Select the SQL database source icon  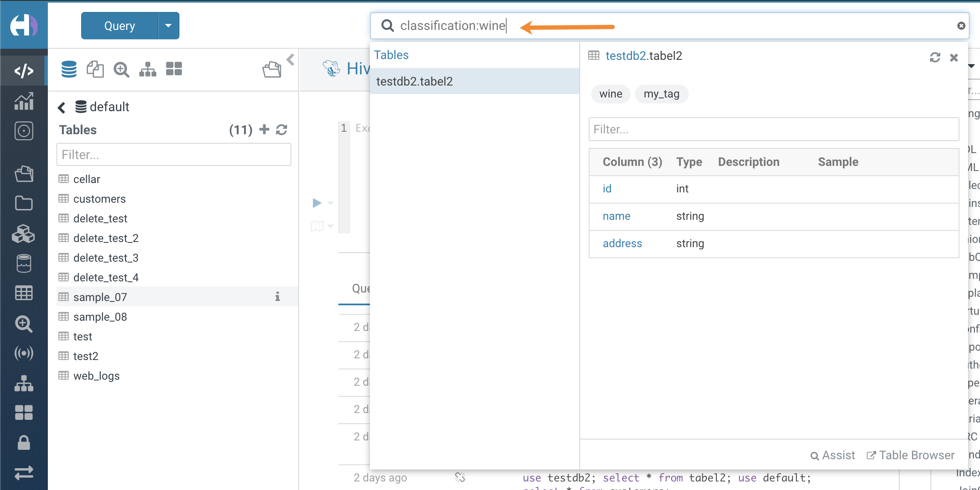[x=69, y=69]
